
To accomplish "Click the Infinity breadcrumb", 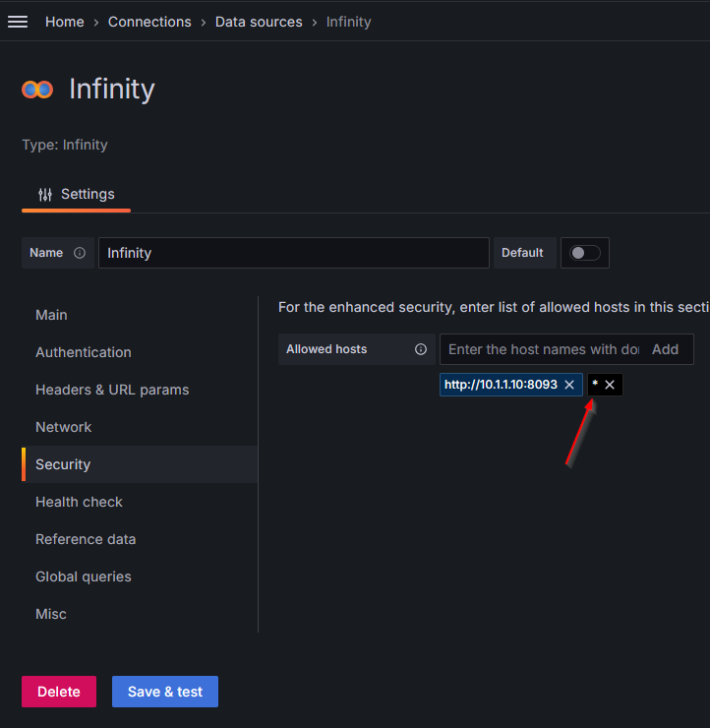I will (348, 22).
